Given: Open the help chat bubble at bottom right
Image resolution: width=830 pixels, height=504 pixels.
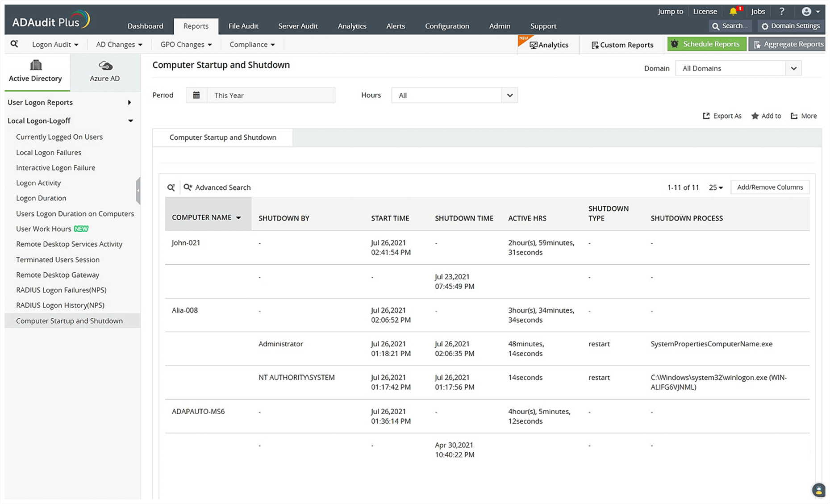Looking at the screenshot, I should (818, 490).
